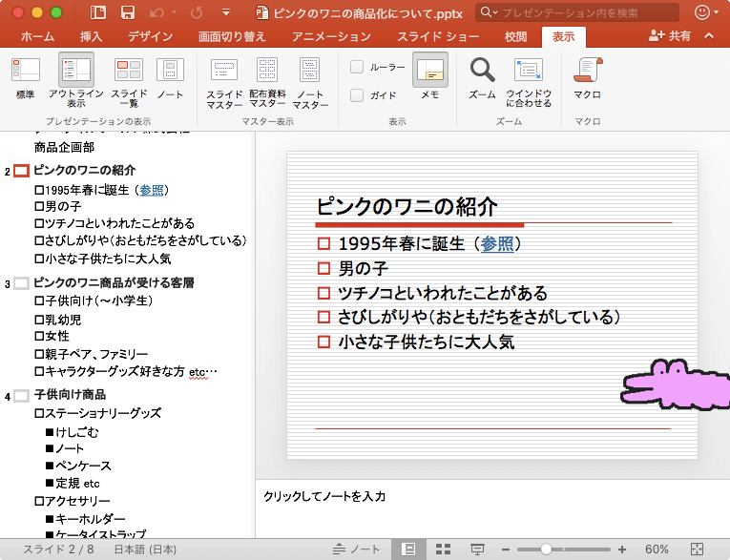Select アウトライン表示 view button
The height and width of the screenshot is (560, 730).
coord(76,80)
